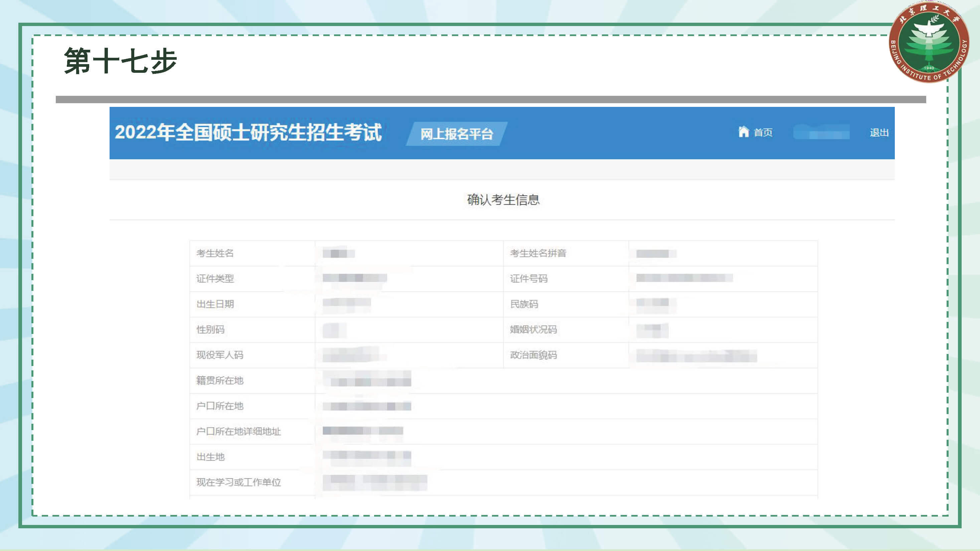Click the 证件类型 value cell
Viewport: 980px width, 551px height.
355,278
